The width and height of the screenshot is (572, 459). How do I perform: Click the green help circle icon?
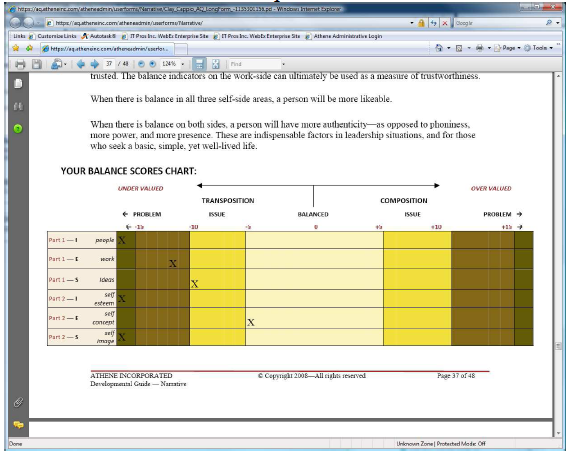(18, 128)
